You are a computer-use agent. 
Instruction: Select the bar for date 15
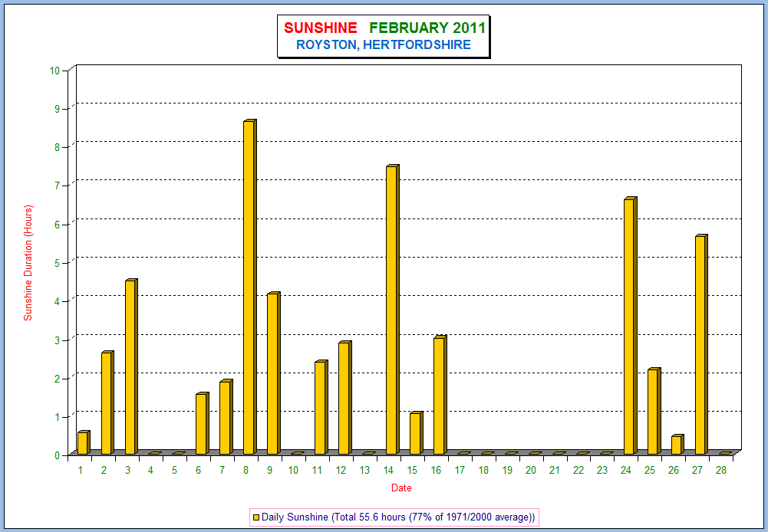point(417,433)
